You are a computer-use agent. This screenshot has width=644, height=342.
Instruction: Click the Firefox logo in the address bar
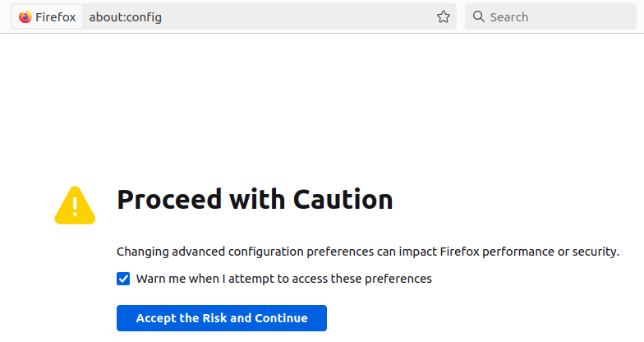[25, 16]
